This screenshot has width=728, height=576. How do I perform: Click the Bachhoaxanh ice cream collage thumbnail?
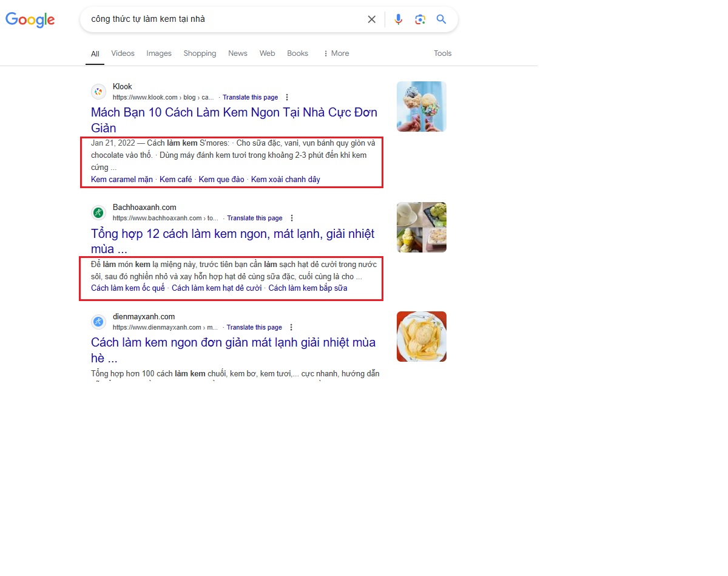pyautogui.click(x=422, y=227)
